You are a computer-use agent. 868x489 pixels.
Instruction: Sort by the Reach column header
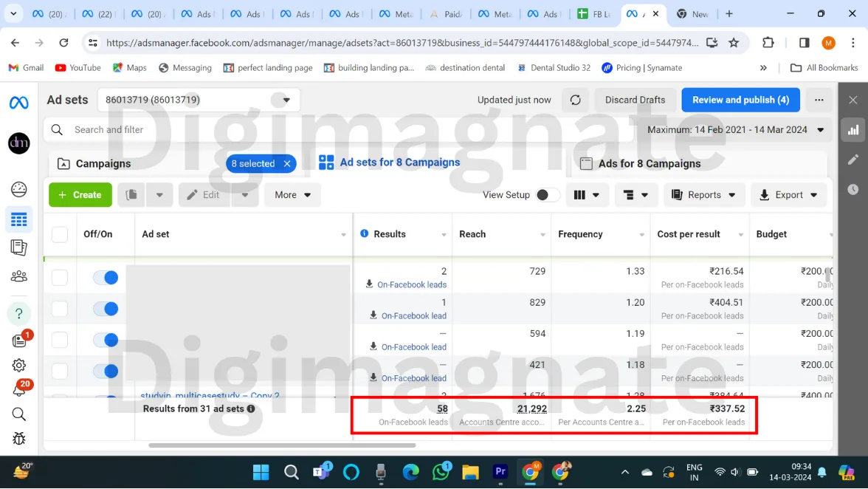pos(472,234)
